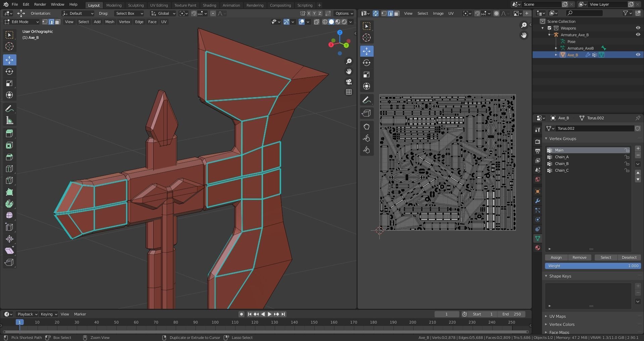Screen dimensions: 644x341
Task: Hide the Weapons collection in outliner
Action: (638, 28)
